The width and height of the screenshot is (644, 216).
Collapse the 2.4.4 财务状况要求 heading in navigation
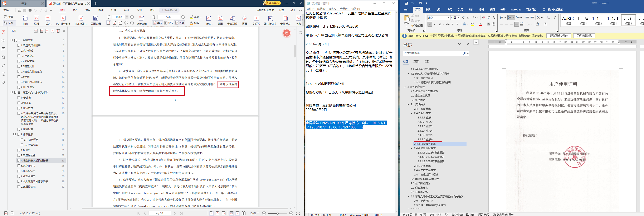click(412, 148)
